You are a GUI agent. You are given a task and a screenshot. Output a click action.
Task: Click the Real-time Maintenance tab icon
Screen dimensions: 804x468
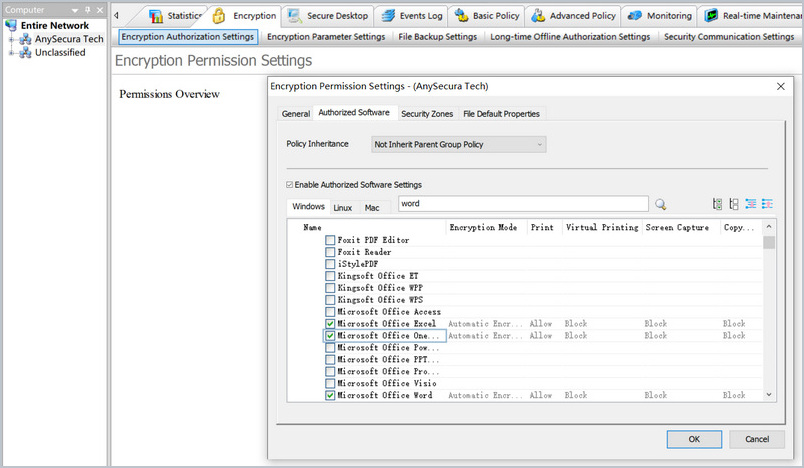point(711,16)
